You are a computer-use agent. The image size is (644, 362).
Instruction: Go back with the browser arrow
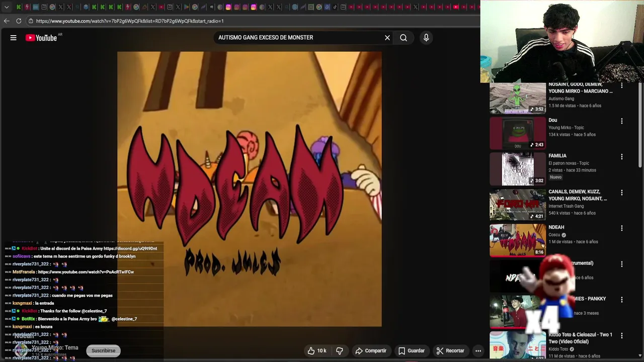pos(7,21)
